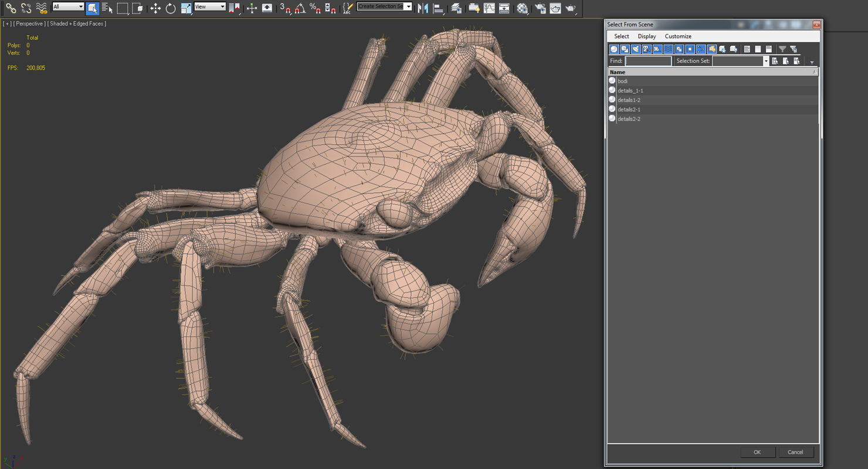Screen dimensions: 868x469
Task: Activate the Select and Move tool
Action: click(x=155, y=8)
